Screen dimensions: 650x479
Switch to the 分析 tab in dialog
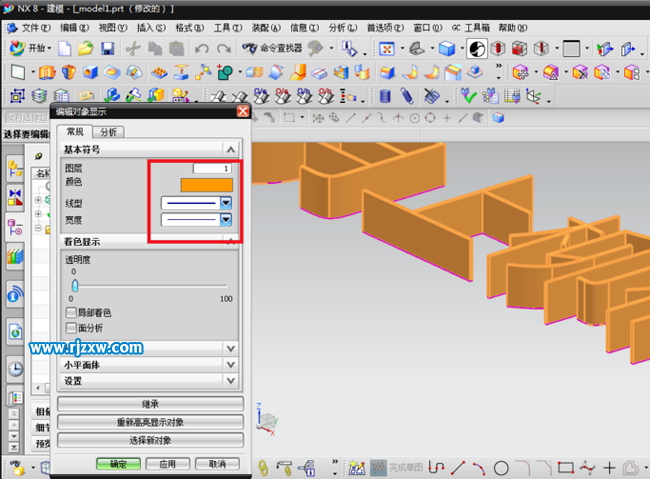[108, 132]
